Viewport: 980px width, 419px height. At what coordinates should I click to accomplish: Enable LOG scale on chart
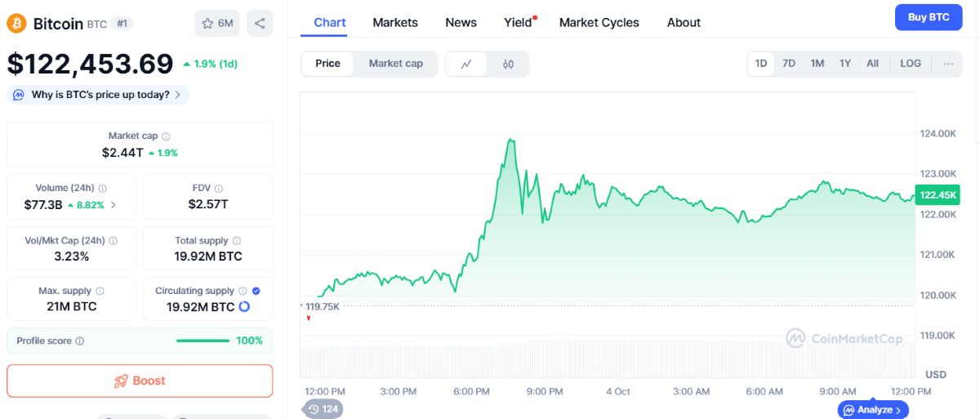point(911,64)
